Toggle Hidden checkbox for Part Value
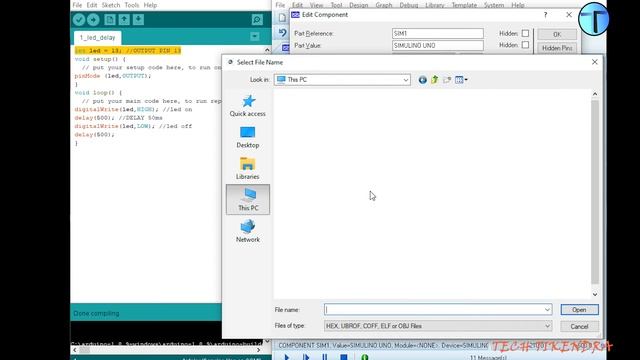Screen dimensions: 640x360 tap(525, 45)
